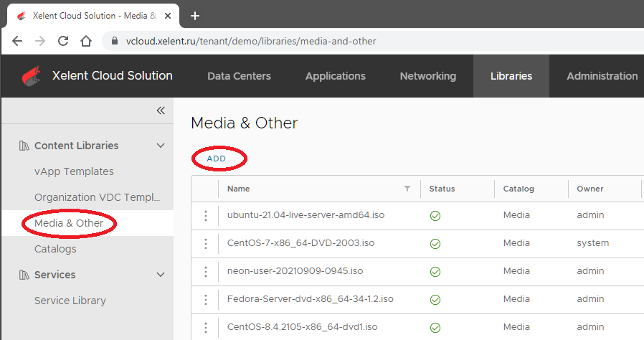
Task: Click the green status check for CentOS-7 row
Action: pos(435,243)
